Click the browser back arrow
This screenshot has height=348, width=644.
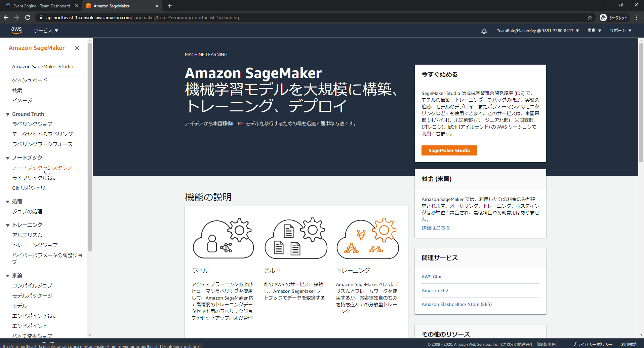[x=6, y=18]
